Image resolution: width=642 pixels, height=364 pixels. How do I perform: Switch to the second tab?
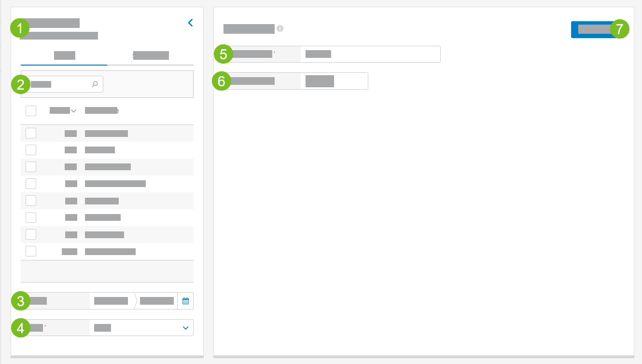pos(151,55)
